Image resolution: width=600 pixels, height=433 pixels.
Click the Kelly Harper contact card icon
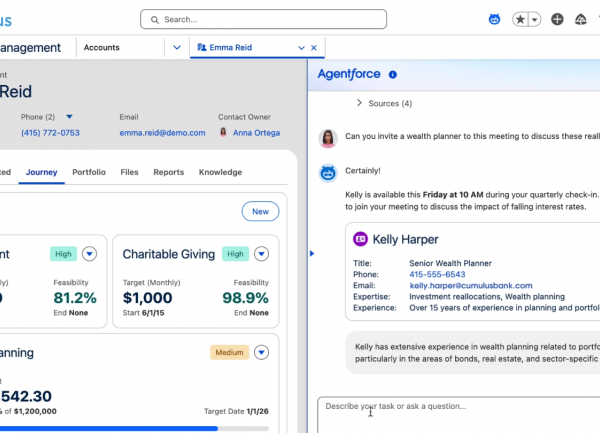pyautogui.click(x=360, y=239)
